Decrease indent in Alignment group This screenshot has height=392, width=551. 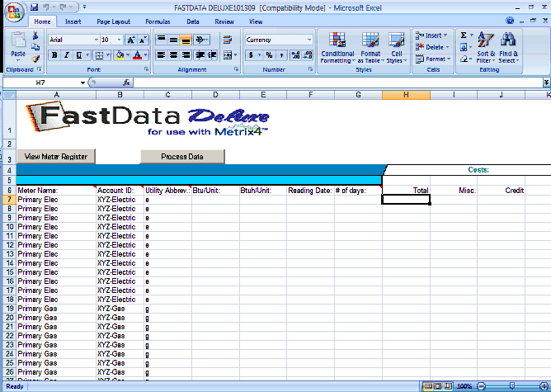point(200,55)
